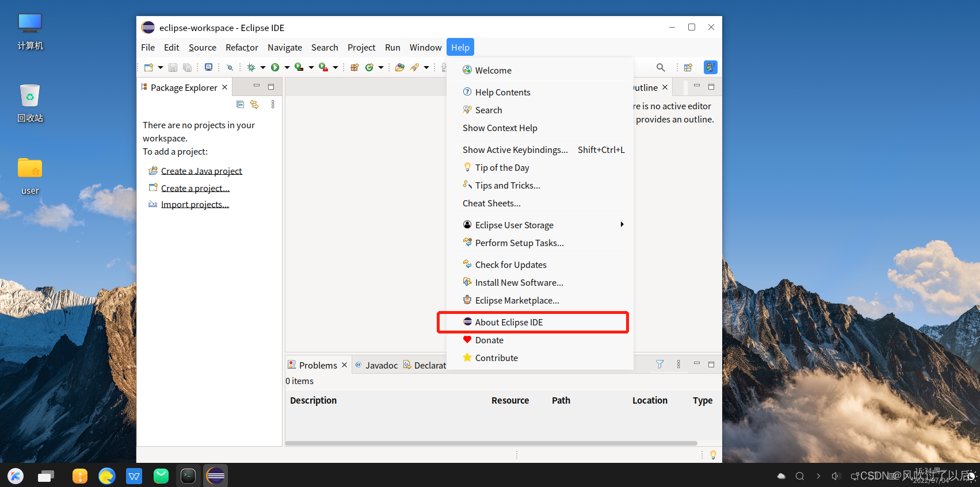Open the File menu
Viewport: 980px width, 487px height.
pos(148,47)
